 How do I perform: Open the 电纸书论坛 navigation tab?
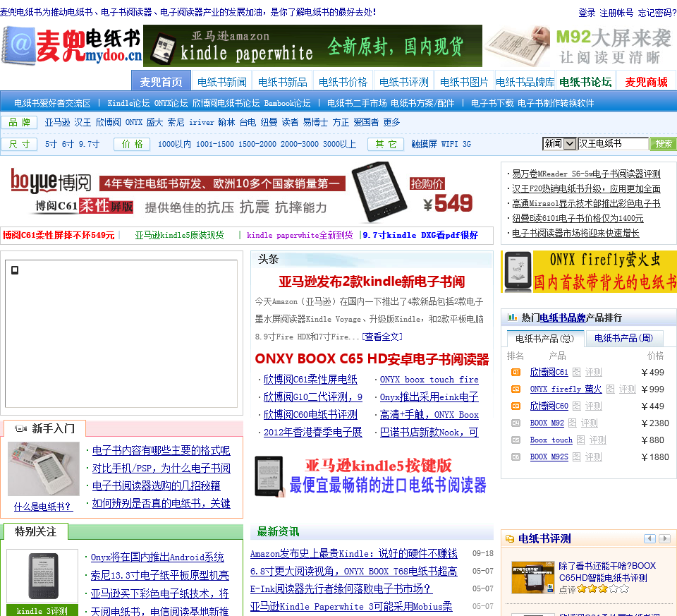click(585, 82)
